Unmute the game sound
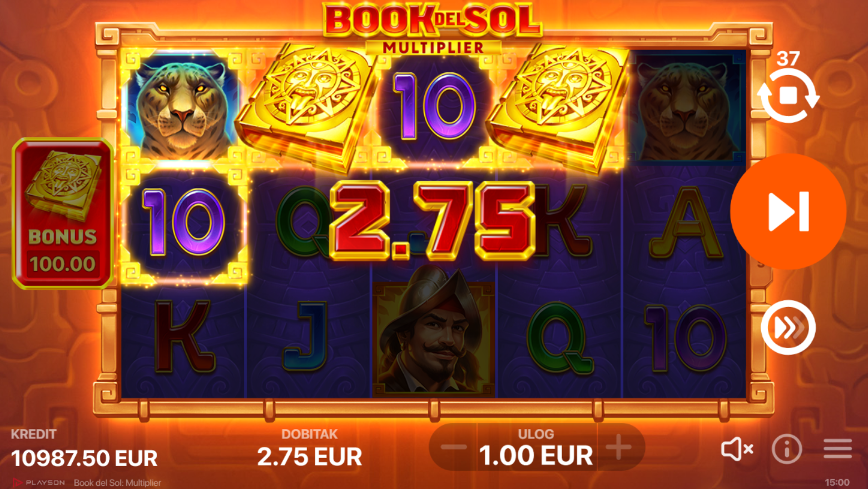The width and height of the screenshot is (868, 489). click(737, 448)
